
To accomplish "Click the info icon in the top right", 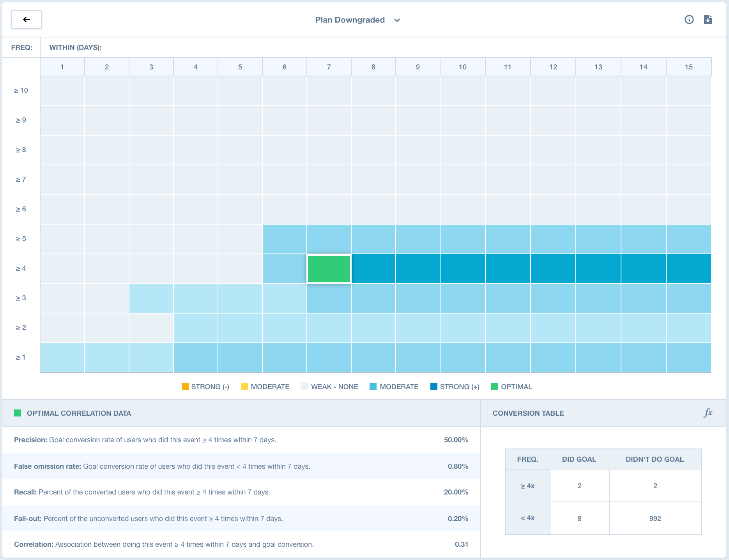I will pyautogui.click(x=689, y=19).
